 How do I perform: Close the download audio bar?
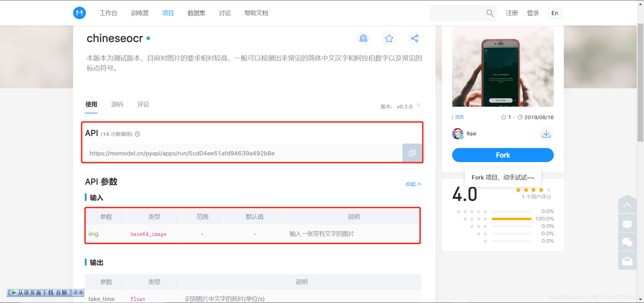click(x=81, y=292)
